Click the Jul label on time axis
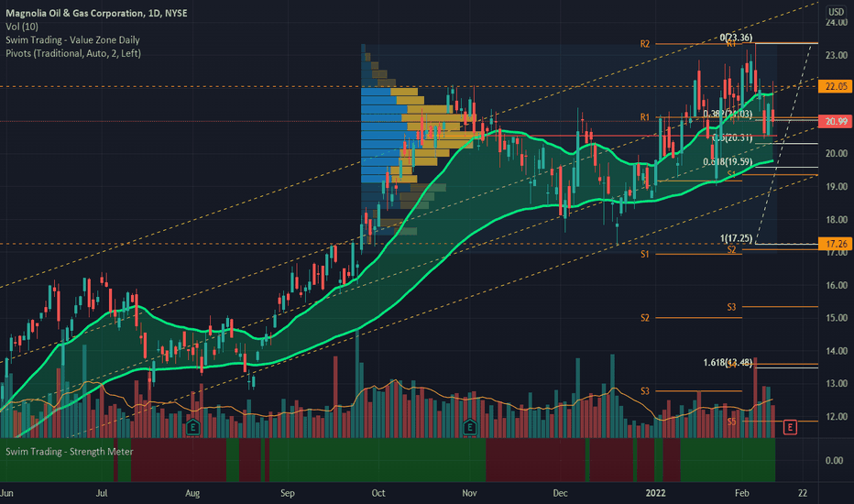Image resolution: width=854 pixels, height=504 pixels. (102, 493)
